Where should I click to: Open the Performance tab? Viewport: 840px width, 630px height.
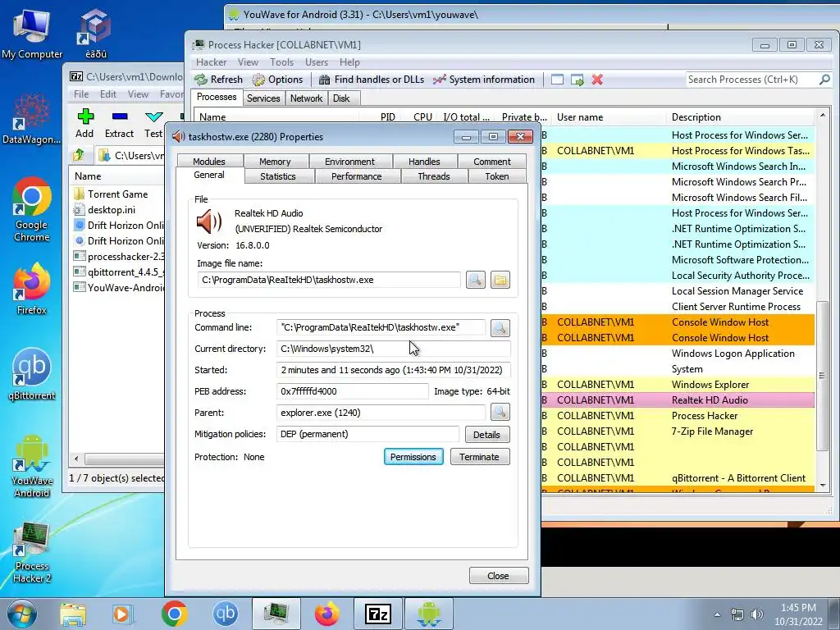(x=357, y=176)
